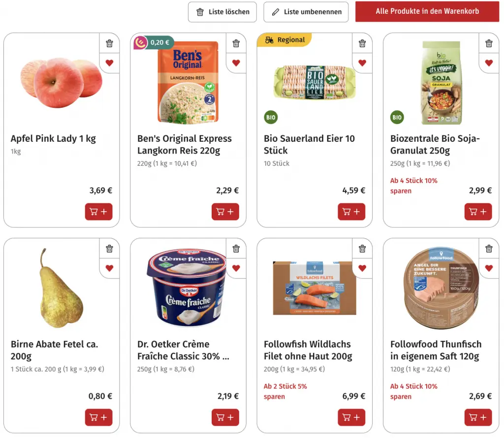Unfavorite Bio Sauerland Eier heart
The height and width of the screenshot is (438, 504).
tap(362, 63)
